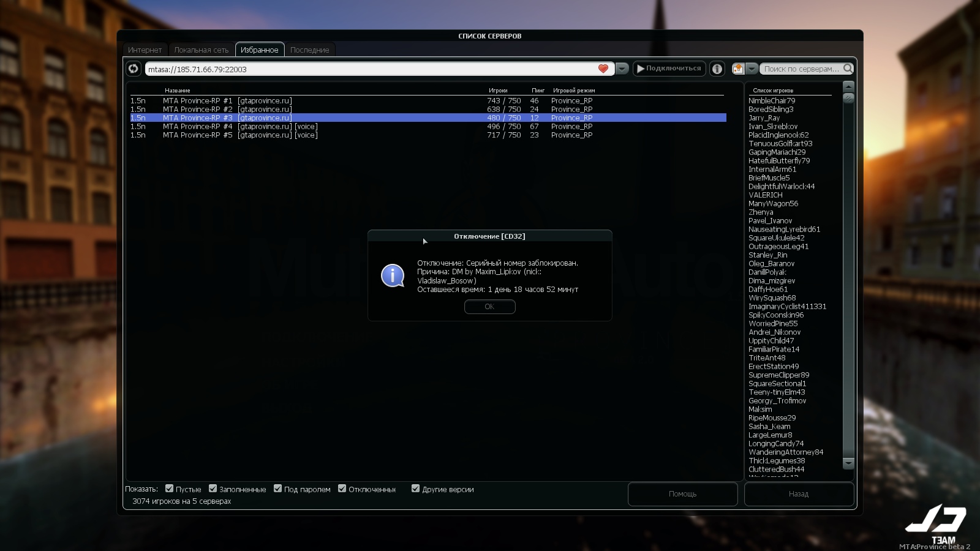
Task: Click the scroll up arrow of player list
Action: pos(848,86)
